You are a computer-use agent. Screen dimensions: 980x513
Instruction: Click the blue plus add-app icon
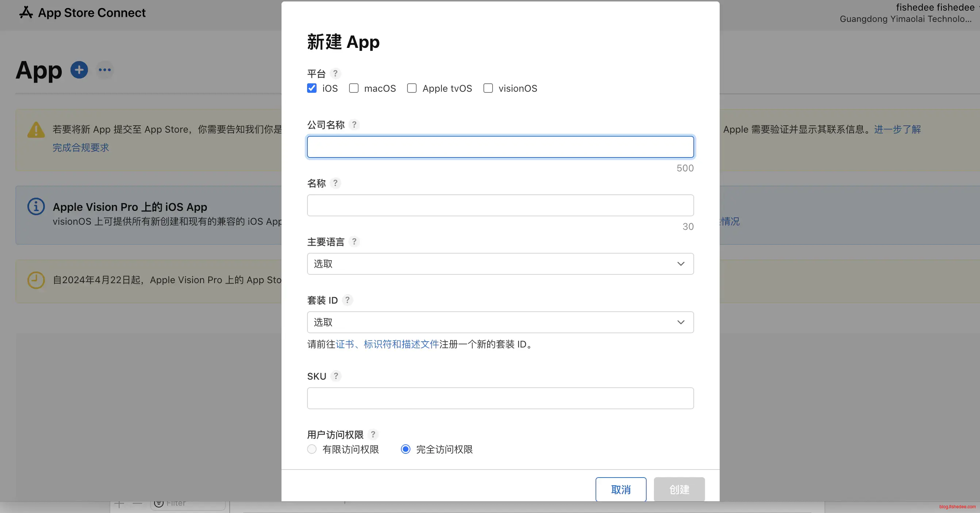79,70
